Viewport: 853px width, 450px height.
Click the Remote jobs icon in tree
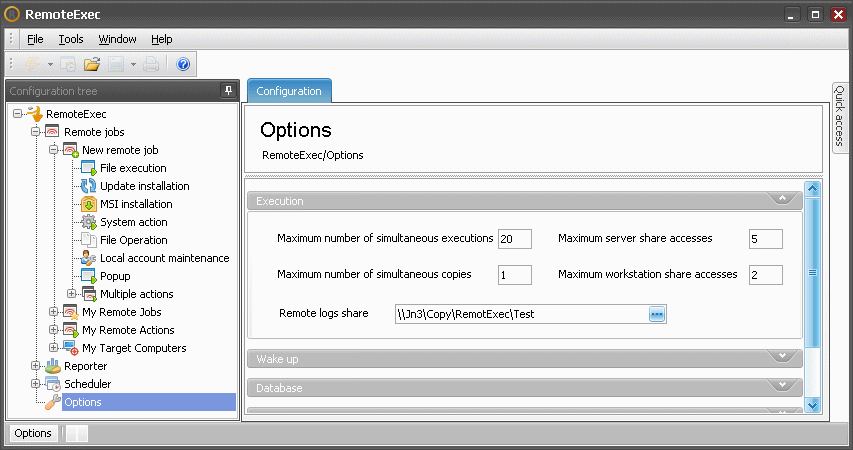[52, 132]
